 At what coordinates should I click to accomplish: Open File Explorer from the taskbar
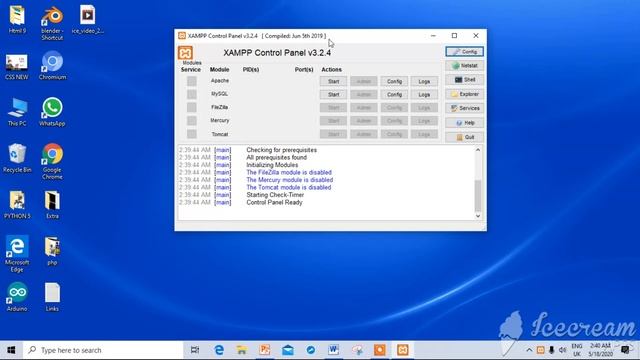tap(242, 350)
